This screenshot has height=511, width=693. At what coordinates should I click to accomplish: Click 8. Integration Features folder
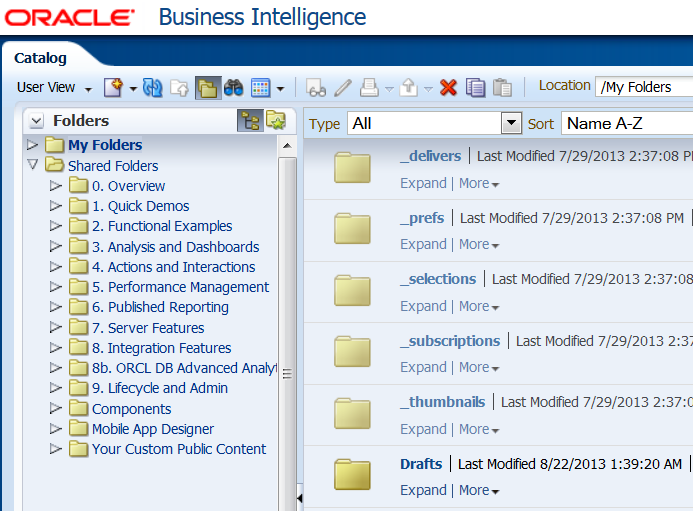162,348
